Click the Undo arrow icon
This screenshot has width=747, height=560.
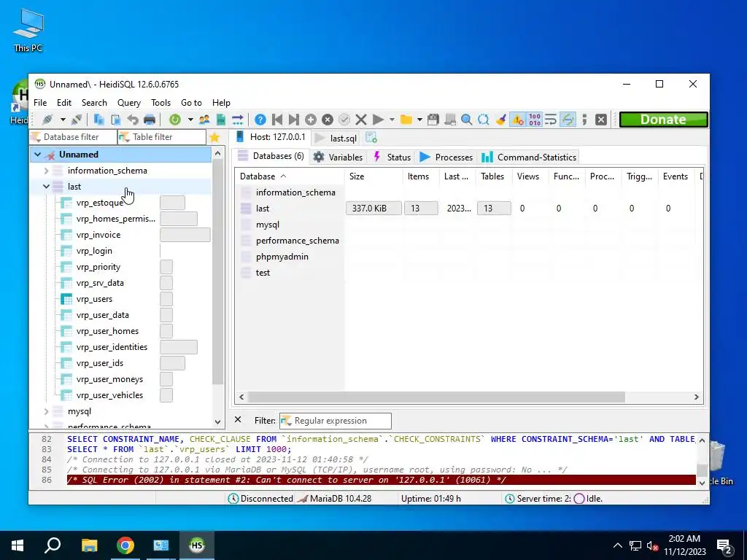(133, 120)
